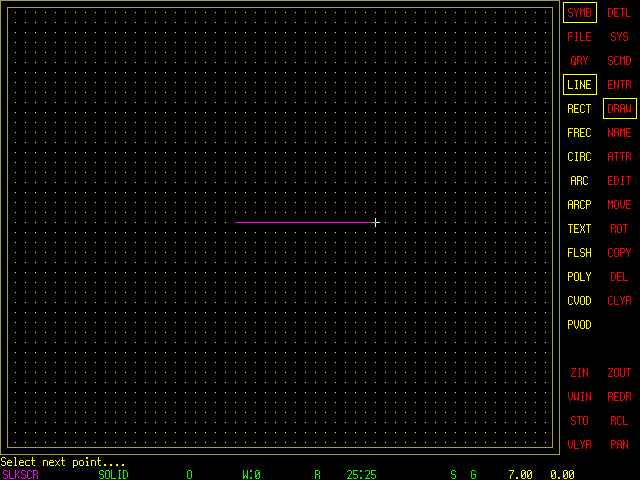Click PAN to pan view
This screenshot has height=480, width=640.
[619, 444]
